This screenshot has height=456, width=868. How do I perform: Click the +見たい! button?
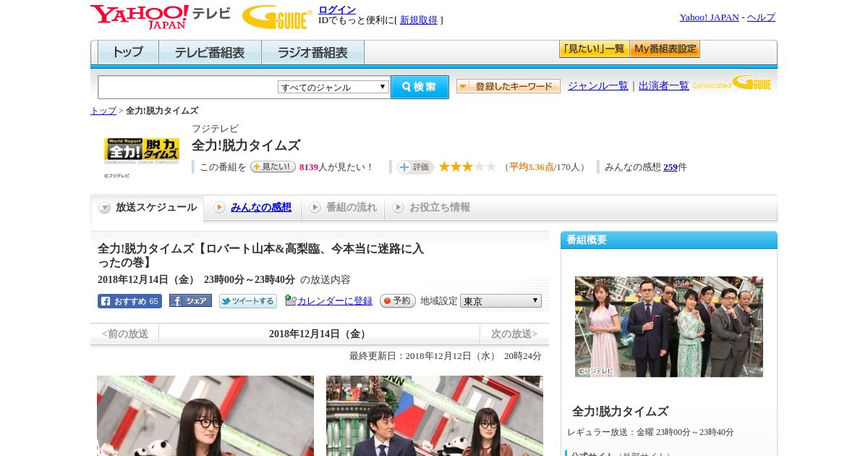point(273,166)
